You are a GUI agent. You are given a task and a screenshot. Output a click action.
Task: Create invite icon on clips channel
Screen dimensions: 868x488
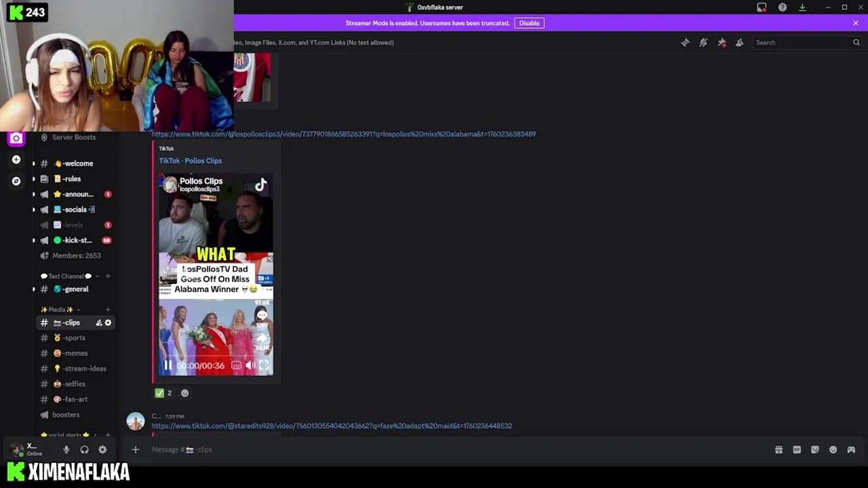pos(99,323)
